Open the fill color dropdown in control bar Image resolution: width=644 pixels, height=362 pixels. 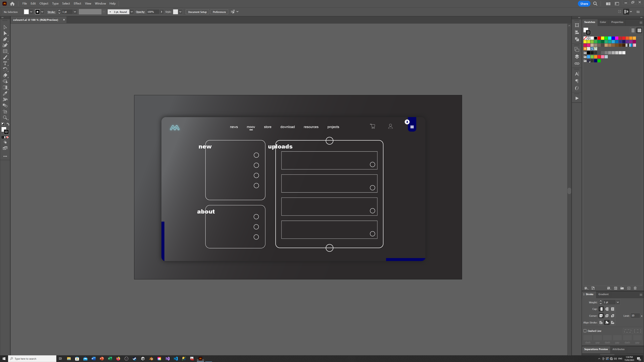pyautogui.click(x=31, y=12)
